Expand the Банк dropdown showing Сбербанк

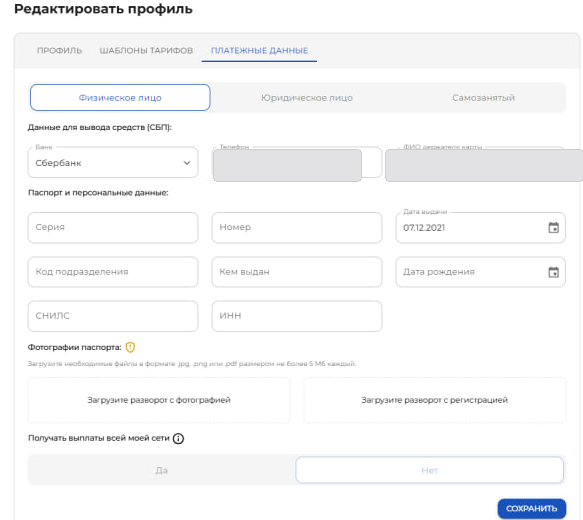pos(113,162)
